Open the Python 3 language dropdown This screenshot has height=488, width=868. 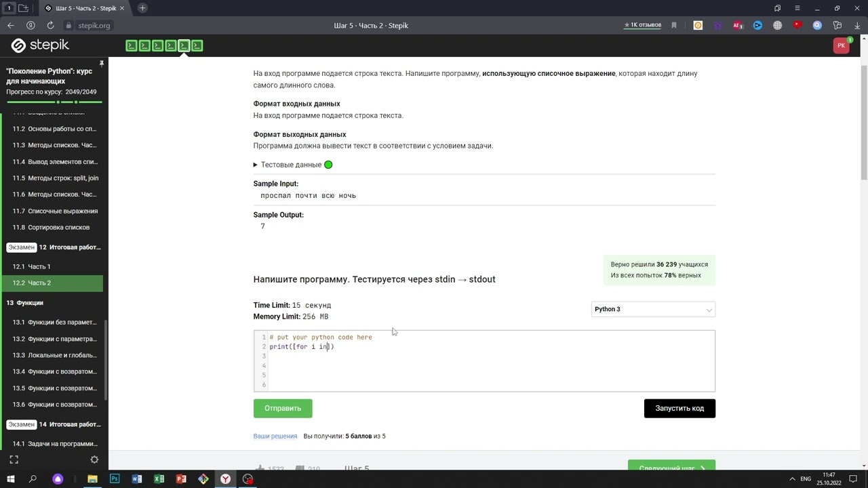coord(653,309)
